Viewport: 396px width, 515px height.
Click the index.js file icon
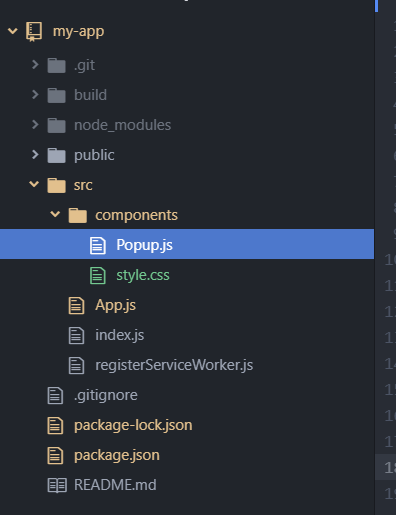coord(76,335)
